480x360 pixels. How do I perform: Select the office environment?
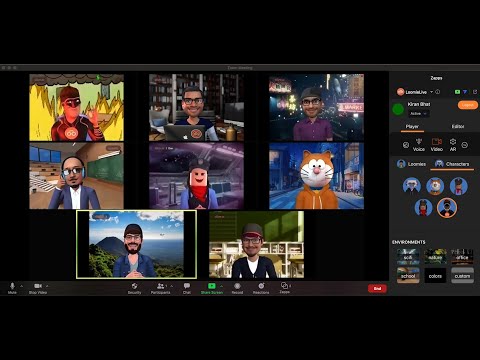coord(462,257)
